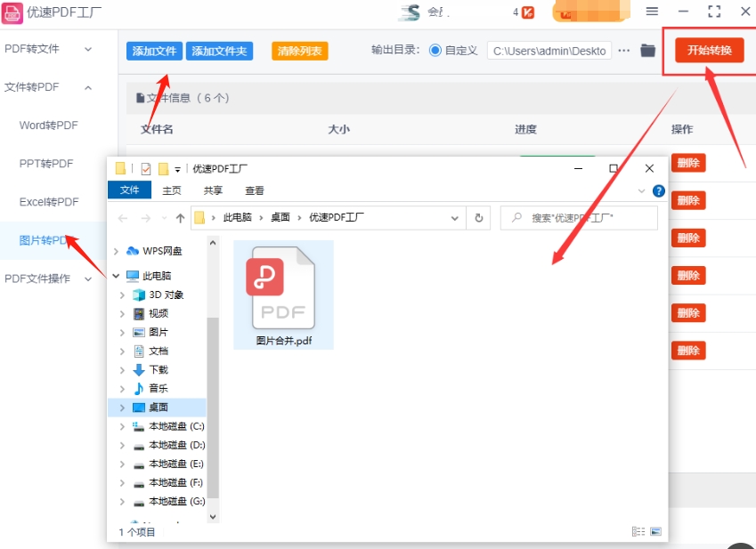Image resolution: width=756 pixels, height=549 pixels.
Task: Click the navigation pane scroll-up arrow
Action: (213, 243)
